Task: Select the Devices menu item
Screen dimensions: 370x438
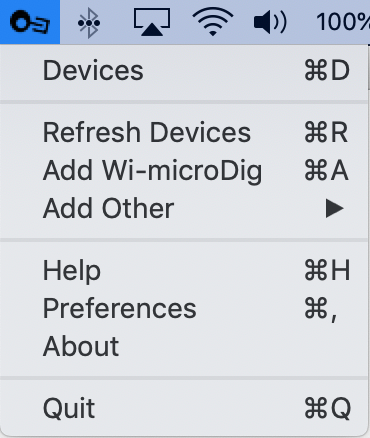Action: (x=184, y=71)
